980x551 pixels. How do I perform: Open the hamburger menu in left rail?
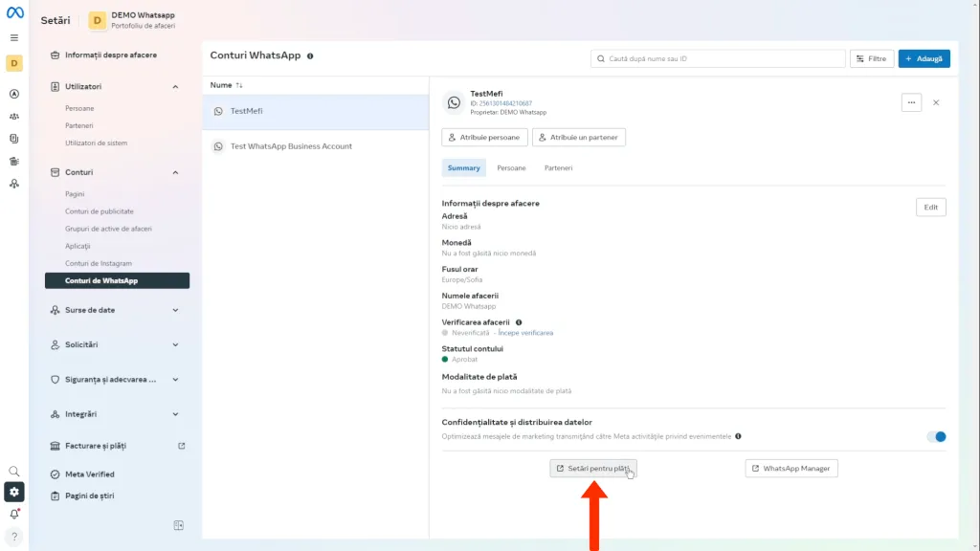13,37
